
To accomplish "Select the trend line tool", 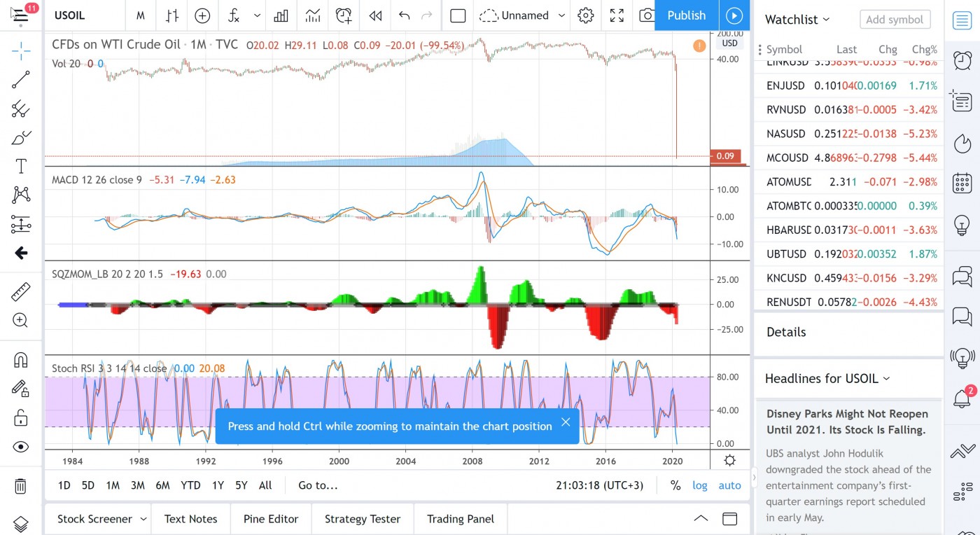I will tap(21, 80).
